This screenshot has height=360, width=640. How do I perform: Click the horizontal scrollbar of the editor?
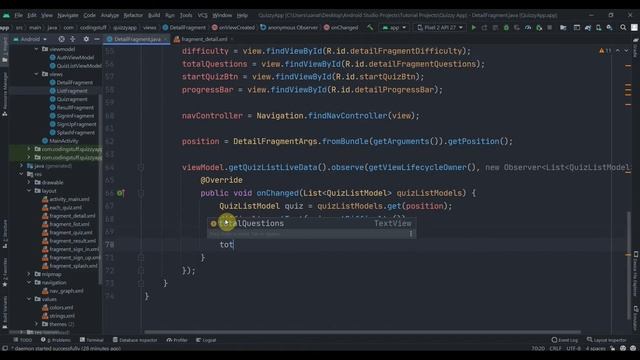click(362, 332)
